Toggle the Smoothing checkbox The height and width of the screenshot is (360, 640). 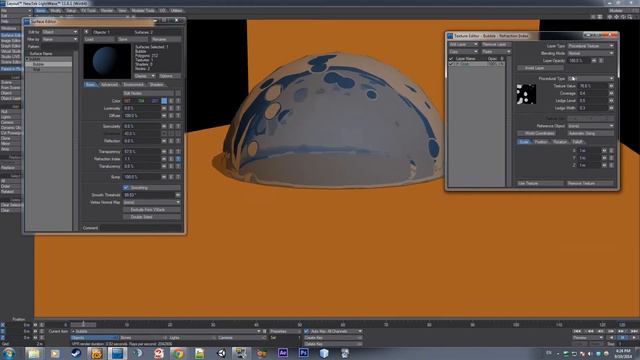126,188
